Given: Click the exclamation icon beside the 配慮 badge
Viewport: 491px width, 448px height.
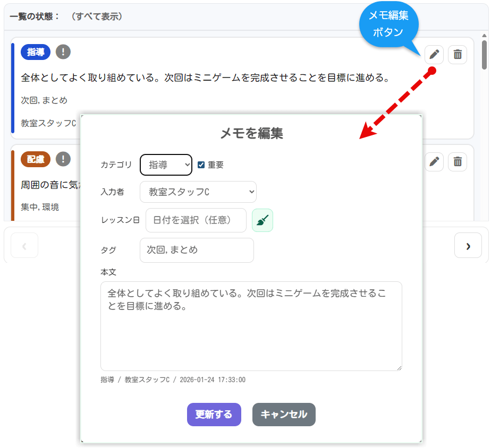Looking at the screenshot, I should (x=63, y=159).
